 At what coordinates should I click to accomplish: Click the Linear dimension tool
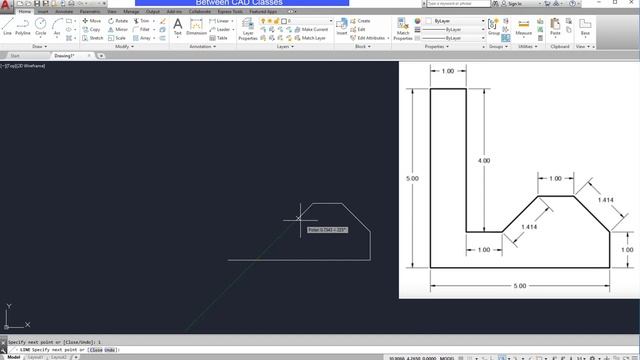click(x=219, y=21)
